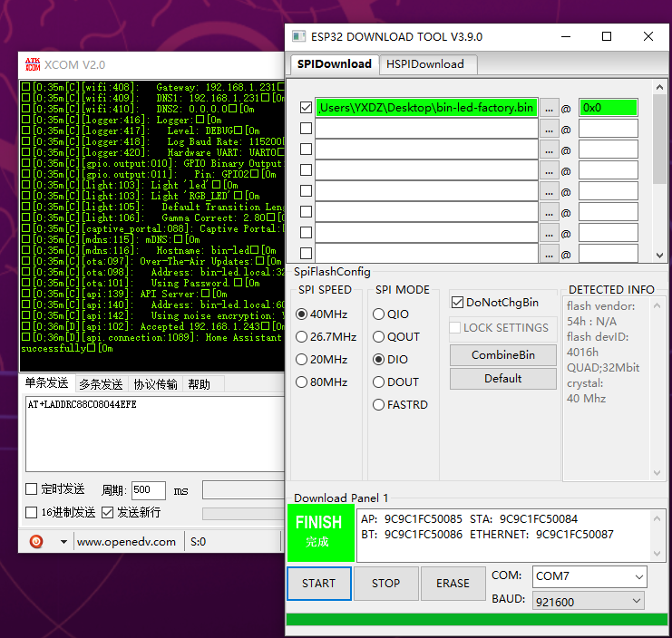
Task: Select FASTRD SPI mode
Action: point(378,404)
